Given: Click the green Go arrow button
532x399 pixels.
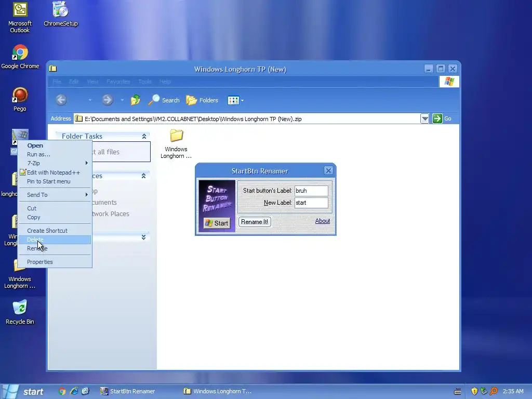Looking at the screenshot, I should pos(437,118).
